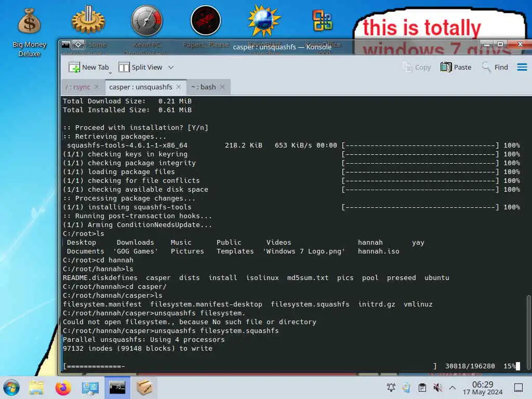Close the rsync tab
This screenshot has width=532, height=399.
97,87
